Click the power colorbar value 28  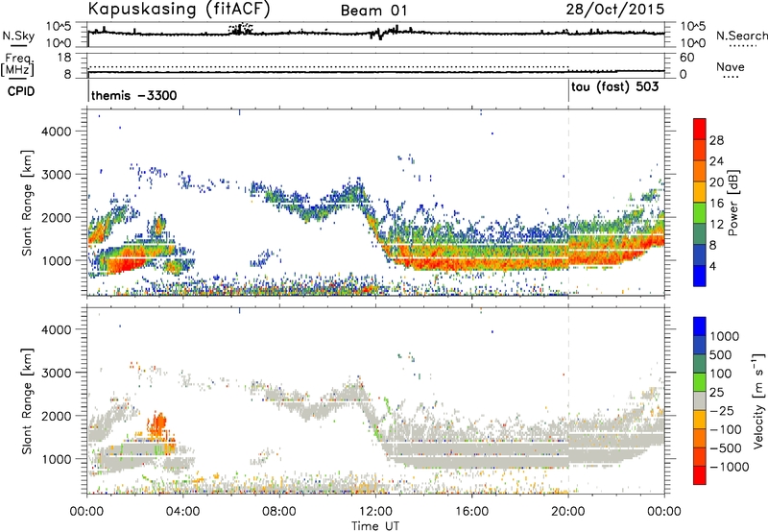[x=716, y=140]
